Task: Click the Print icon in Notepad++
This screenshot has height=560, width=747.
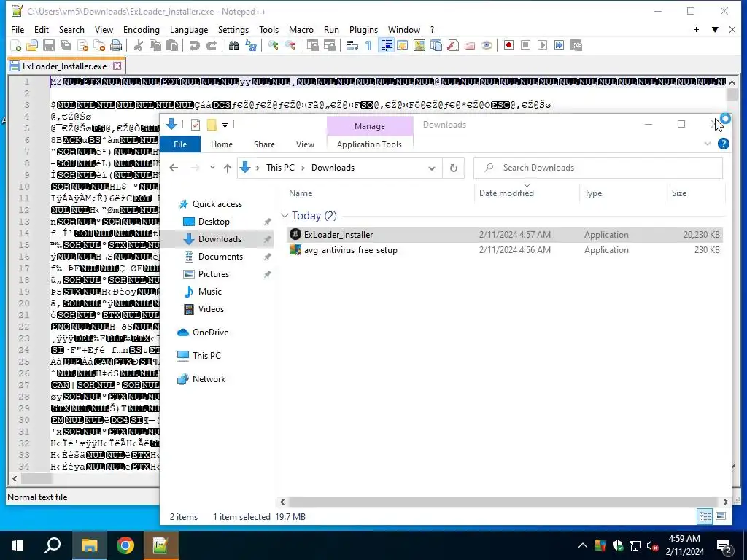Action: [116, 46]
